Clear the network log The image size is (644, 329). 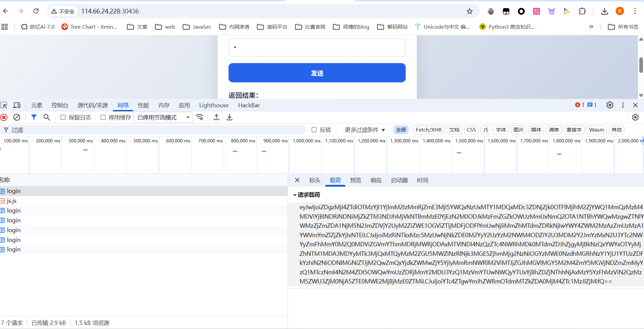[17, 117]
